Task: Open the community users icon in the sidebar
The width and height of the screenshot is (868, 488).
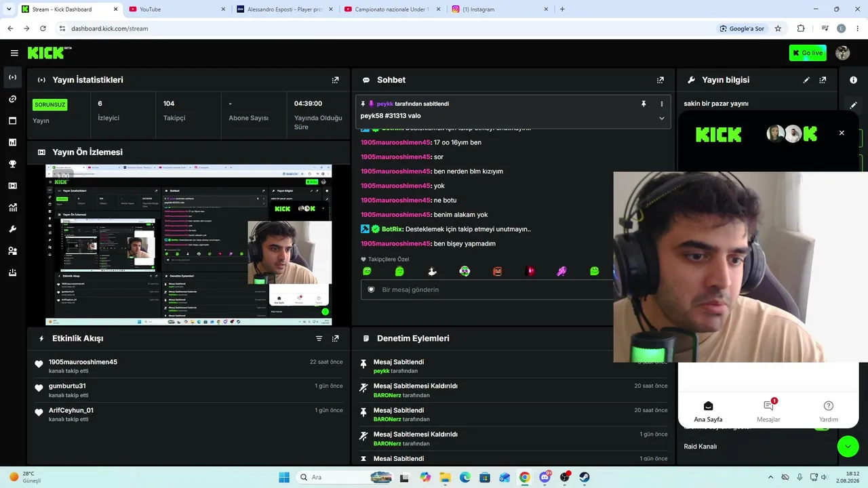Action: [12, 251]
